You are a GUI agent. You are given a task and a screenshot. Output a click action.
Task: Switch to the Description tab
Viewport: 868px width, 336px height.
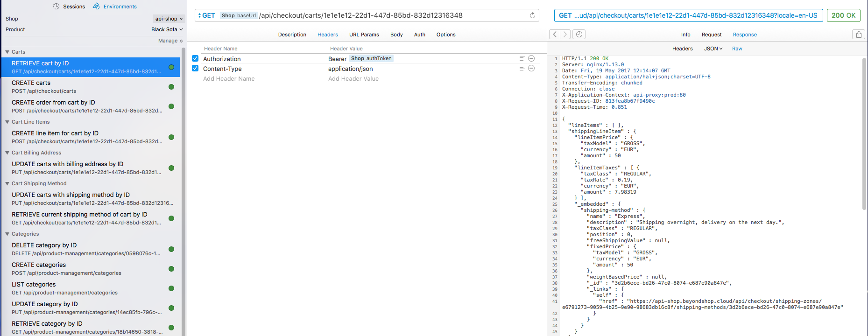coord(292,35)
